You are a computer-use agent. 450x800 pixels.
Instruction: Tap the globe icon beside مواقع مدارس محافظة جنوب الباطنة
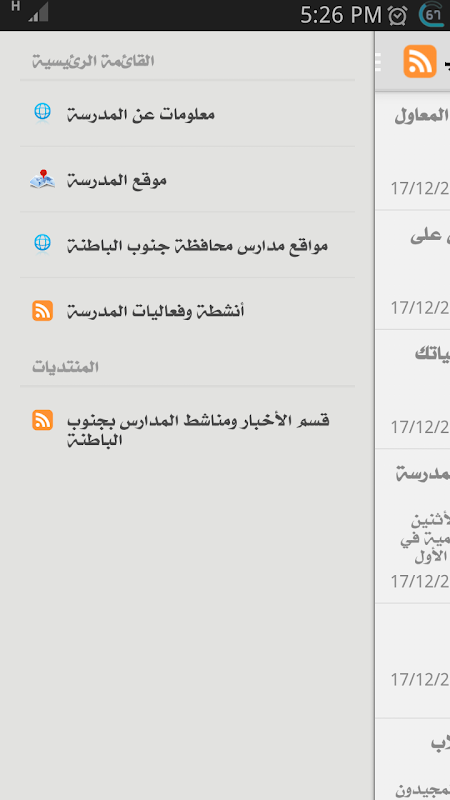[x=42, y=243]
